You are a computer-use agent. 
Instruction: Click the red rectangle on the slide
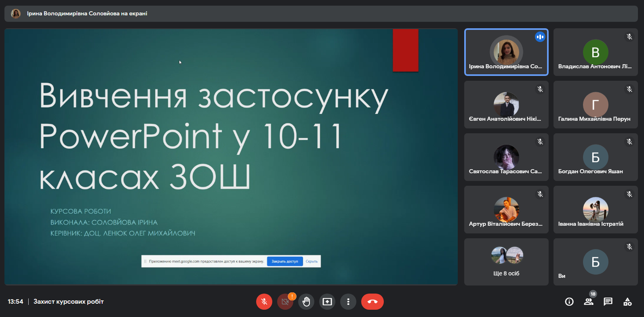406,50
